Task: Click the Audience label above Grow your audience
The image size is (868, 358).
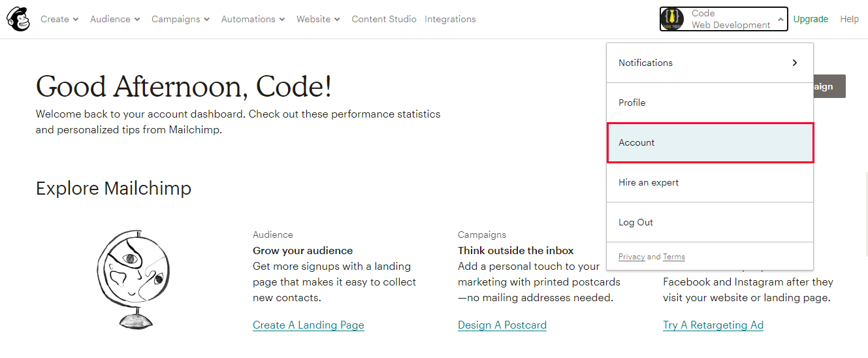Action: 273,235
